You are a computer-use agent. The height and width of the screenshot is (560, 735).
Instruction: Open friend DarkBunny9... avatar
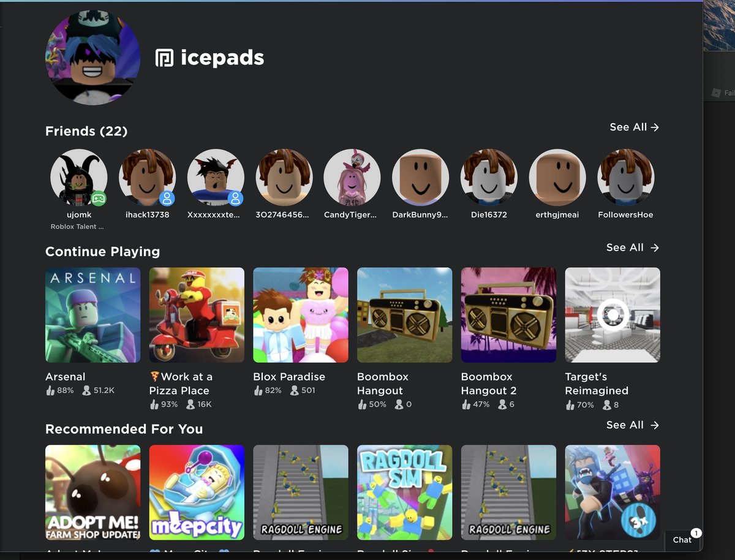pyautogui.click(x=420, y=178)
